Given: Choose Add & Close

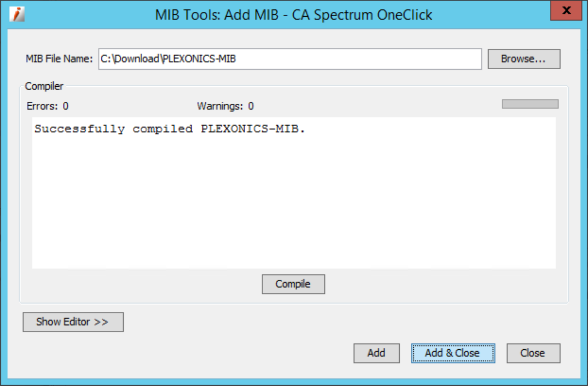Looking at the screenshot, I should (x=453, y=353).
